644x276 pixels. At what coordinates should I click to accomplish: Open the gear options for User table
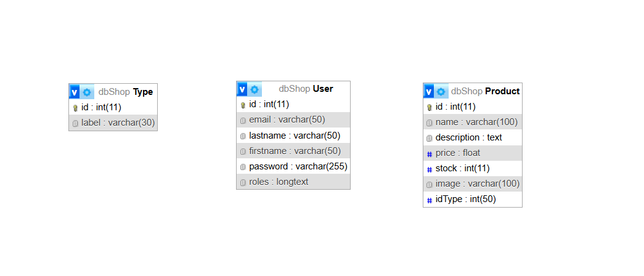tap(255, 89)
